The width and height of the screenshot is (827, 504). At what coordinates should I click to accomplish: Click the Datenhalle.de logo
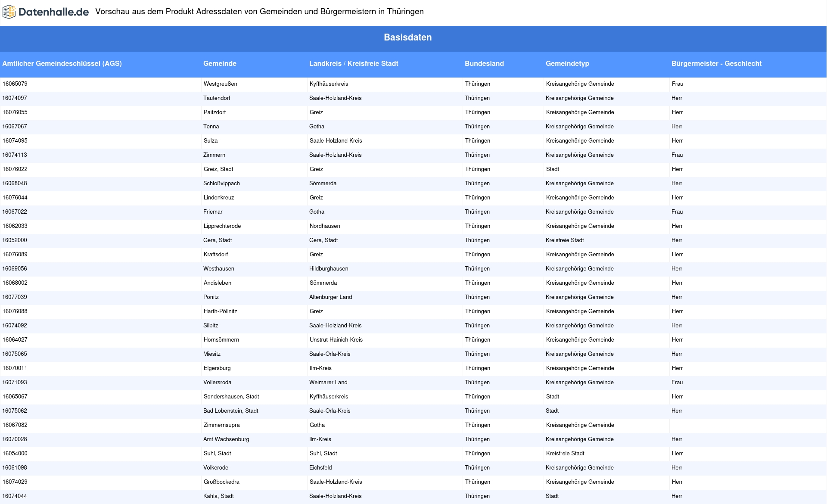point(46,12)
